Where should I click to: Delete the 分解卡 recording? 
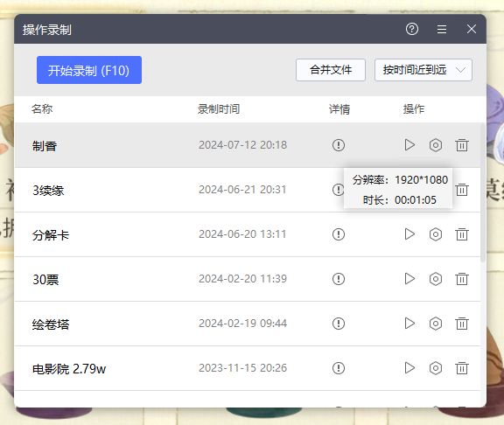[462, 234]
